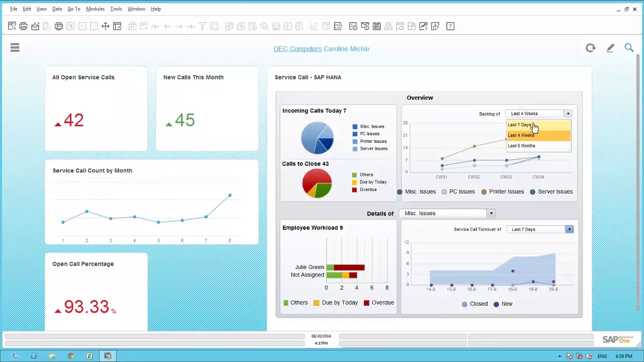Open Print Preview from the toolbar

[x=12, y=26]
